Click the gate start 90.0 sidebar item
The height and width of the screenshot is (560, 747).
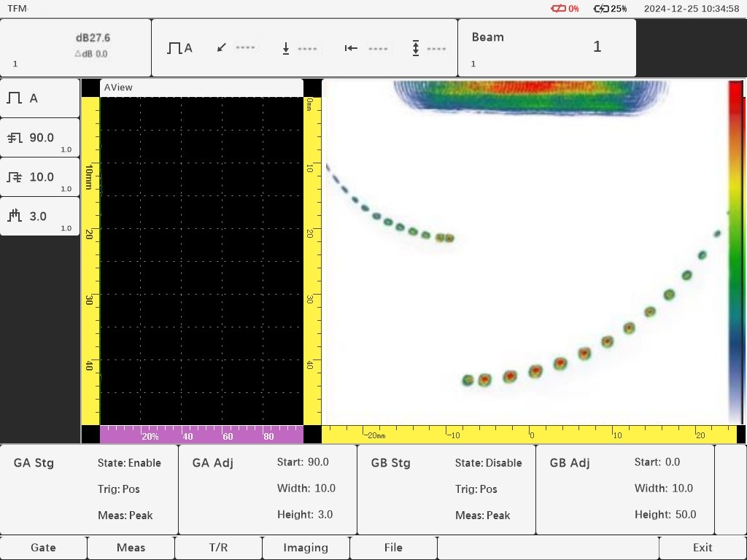pyautogui.click(x=39, y=138)
